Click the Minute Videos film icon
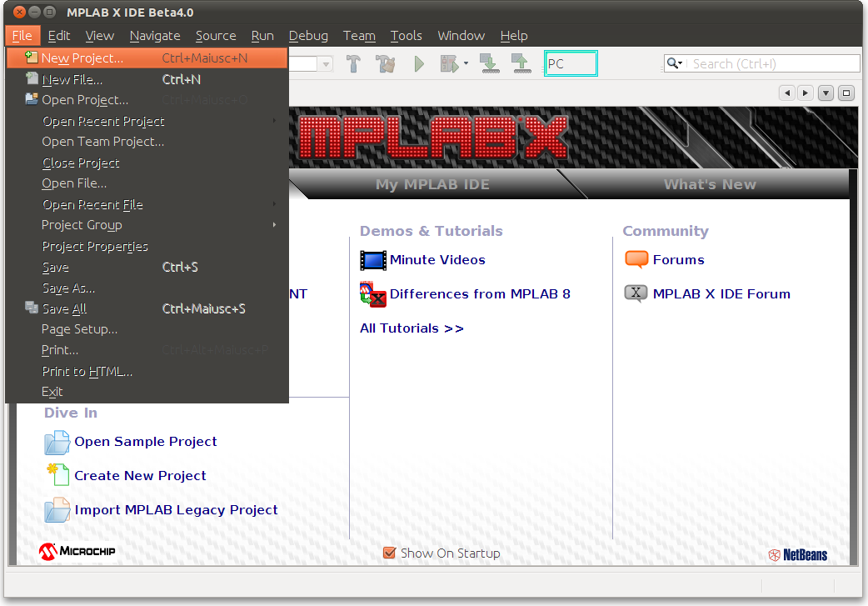The image size is (868, 606). point(373,260)
